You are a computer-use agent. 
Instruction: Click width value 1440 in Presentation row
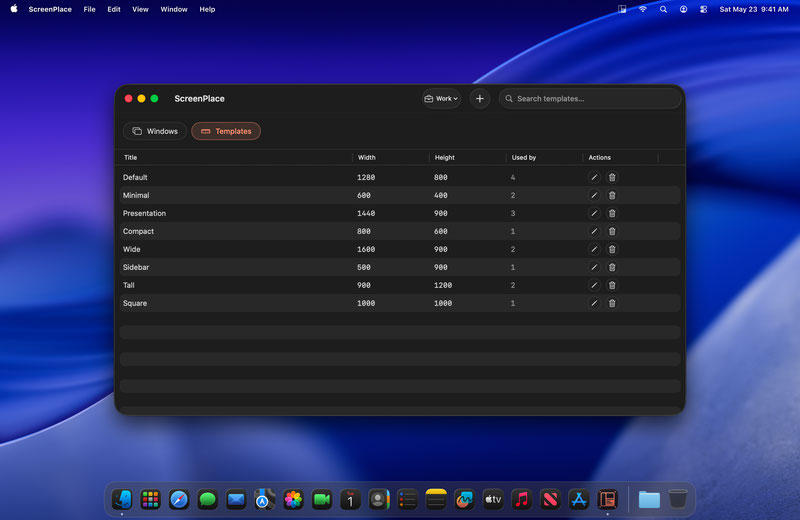366,213
